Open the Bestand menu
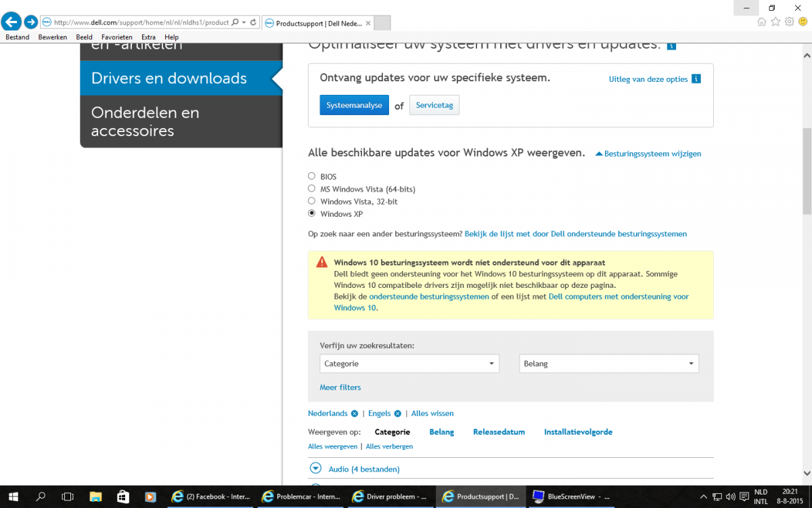 [x=18, y=37]
